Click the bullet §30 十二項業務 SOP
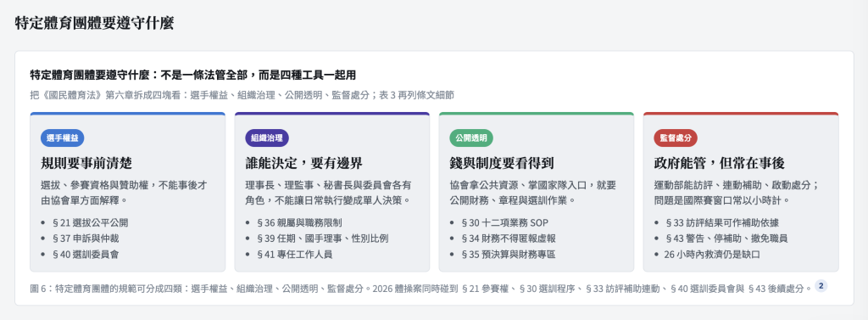Screen dimensions: 868x320 click(x=504, y=223)
